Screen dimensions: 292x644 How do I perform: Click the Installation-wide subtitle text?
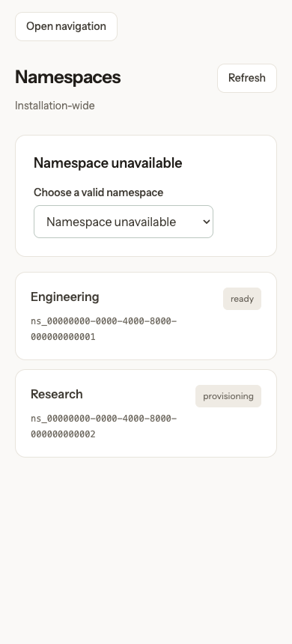pos(55,106)
